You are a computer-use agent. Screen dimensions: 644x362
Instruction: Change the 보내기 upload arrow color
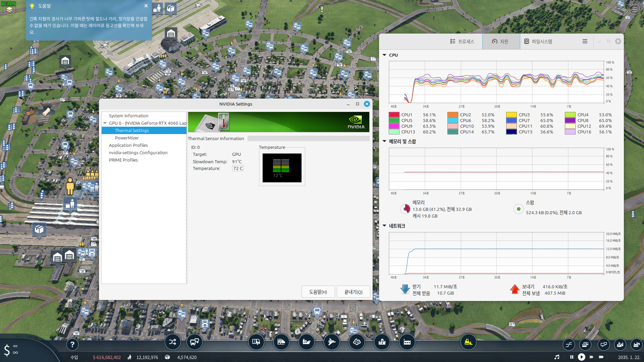515,289
